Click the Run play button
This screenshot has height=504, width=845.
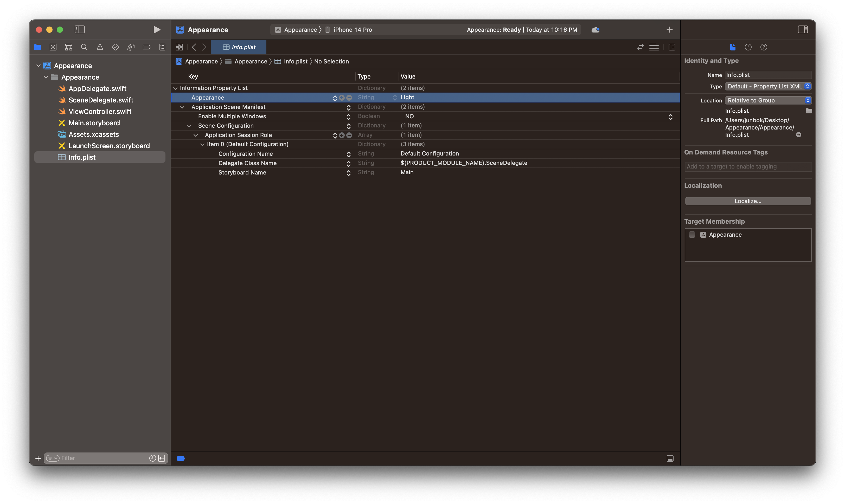pos(157,30)
